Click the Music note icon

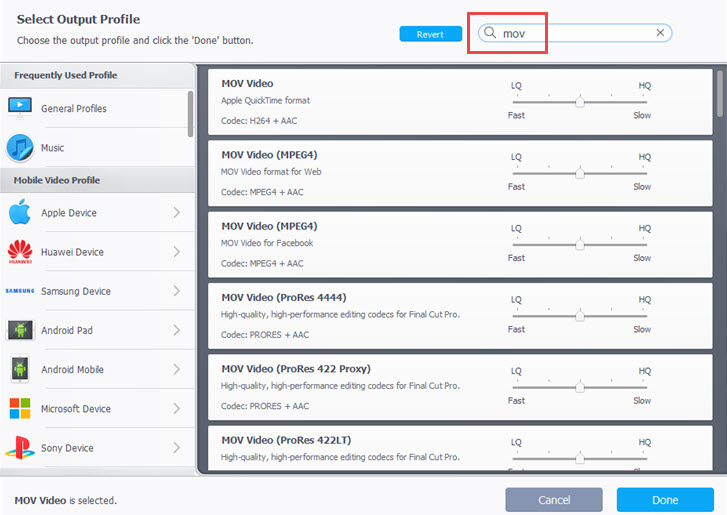pos(20,148)
